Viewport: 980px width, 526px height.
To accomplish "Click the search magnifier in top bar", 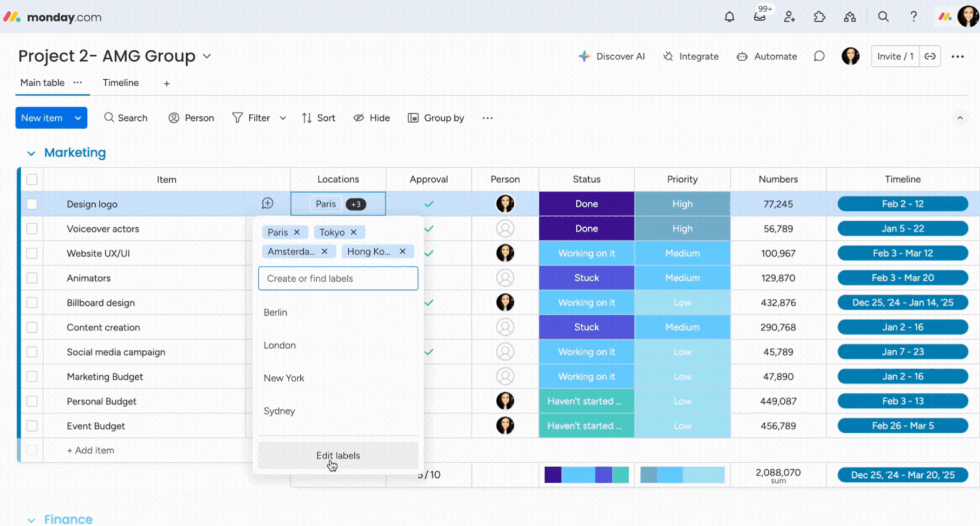I will (x=883, y=16).
